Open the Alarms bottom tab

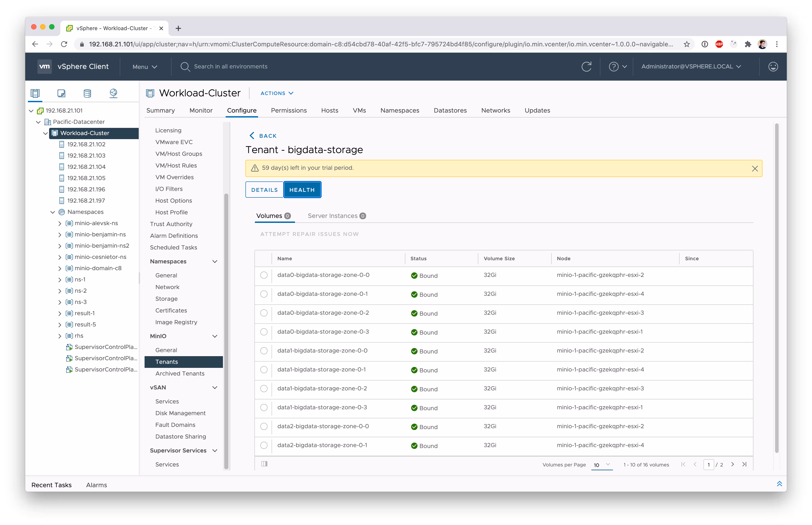click(x=96, y=485)
